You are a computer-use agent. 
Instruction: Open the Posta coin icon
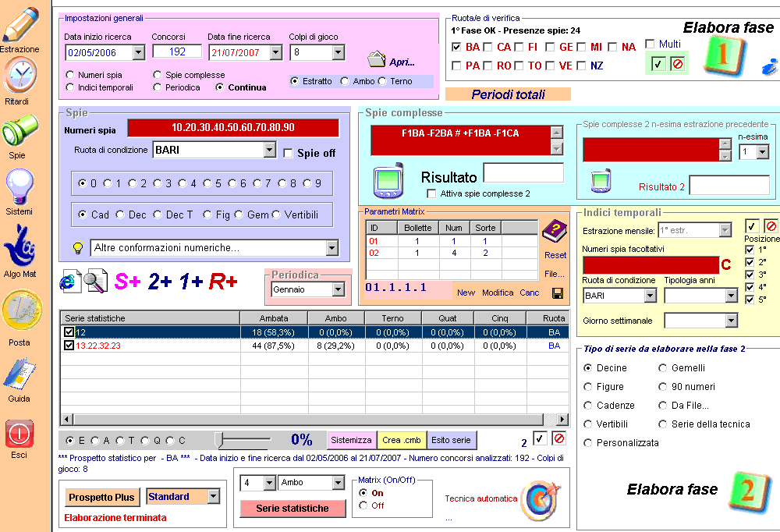(x=21, y=310)
